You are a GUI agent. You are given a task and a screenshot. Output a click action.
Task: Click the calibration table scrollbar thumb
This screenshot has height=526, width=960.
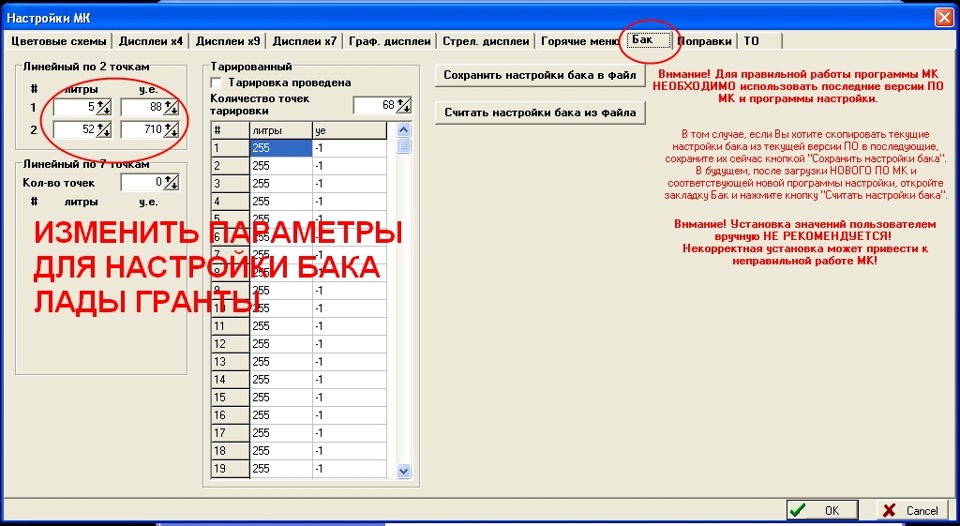(x=403, y=146)
